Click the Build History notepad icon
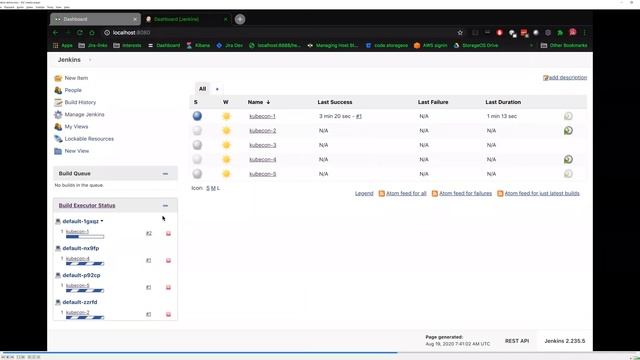 [x=58, y=102]
